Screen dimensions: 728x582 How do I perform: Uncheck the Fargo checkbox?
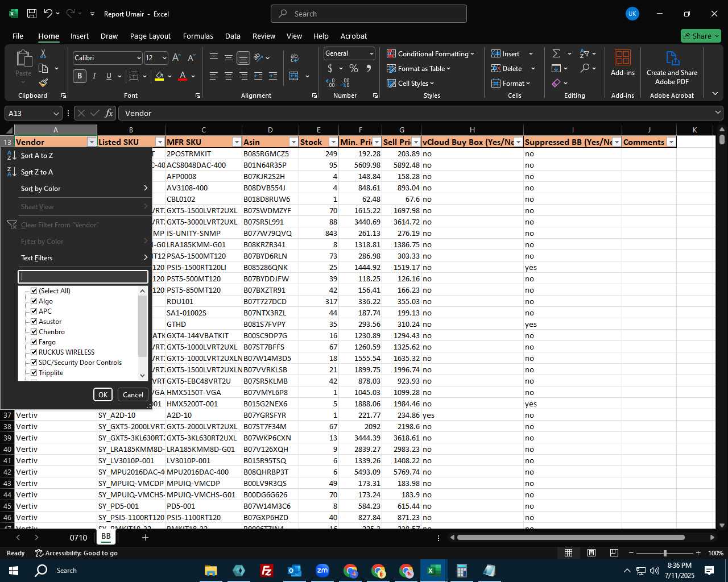[34, 342]
